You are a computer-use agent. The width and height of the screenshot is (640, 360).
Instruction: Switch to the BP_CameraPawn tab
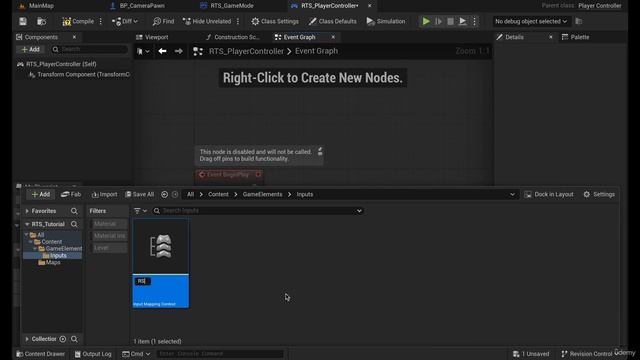click(x=137, y=6)
